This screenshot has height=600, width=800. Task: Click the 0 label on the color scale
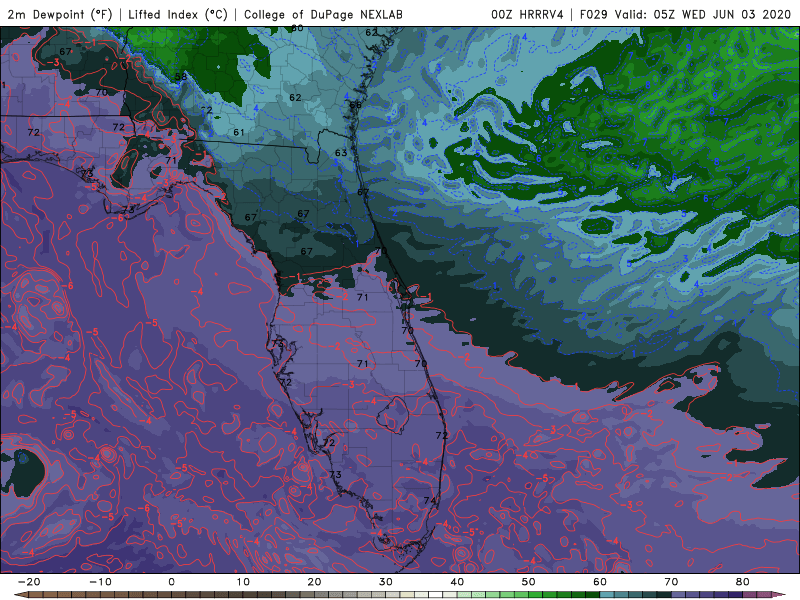(x=171, y=582)
